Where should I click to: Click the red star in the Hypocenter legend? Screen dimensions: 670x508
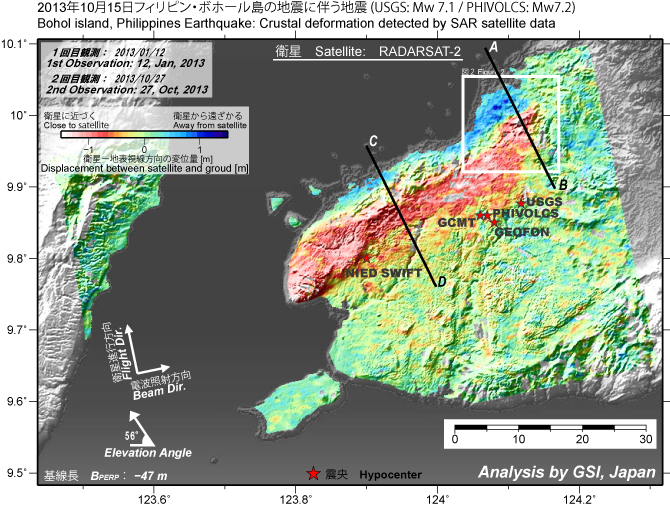point(314,473)
